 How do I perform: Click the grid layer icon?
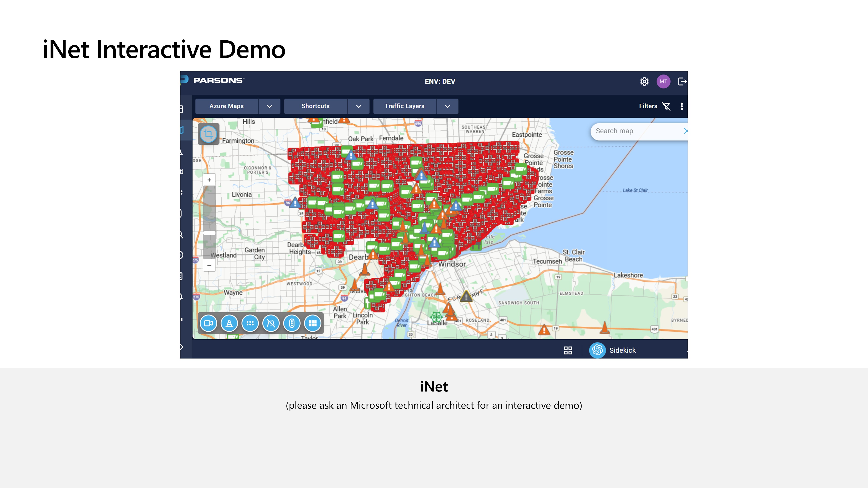313,323
